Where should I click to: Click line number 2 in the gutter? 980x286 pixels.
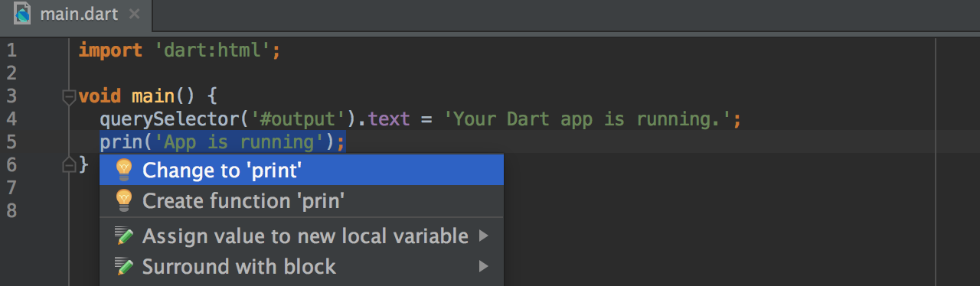point(11,73)
